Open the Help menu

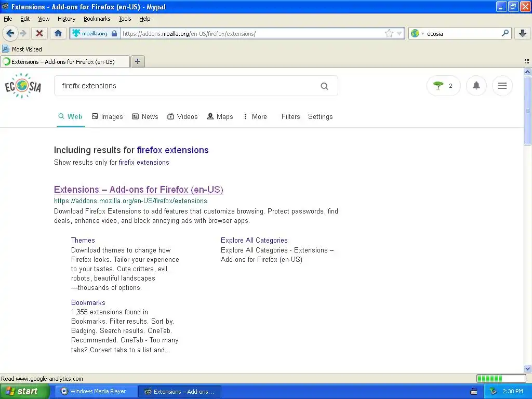pyautogui.click(x=145, y=19)
